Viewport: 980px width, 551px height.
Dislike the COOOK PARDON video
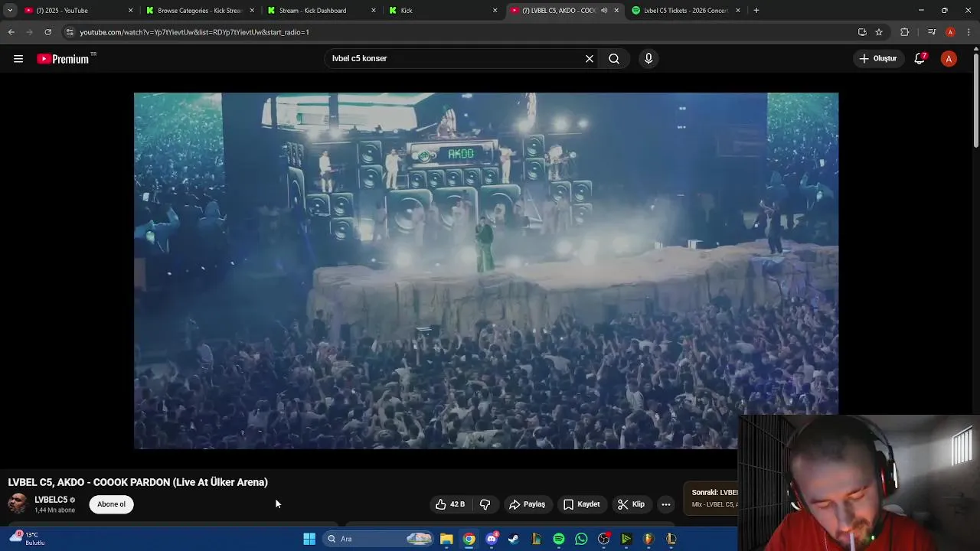pos(485,504)
